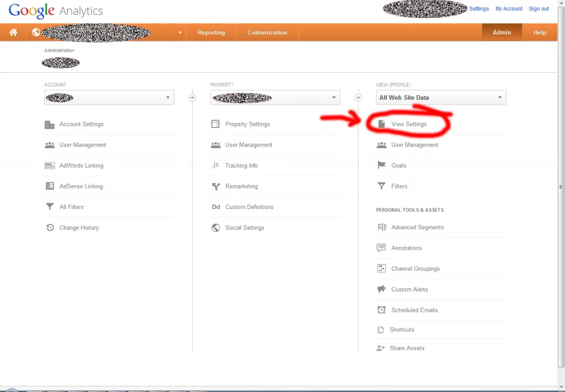This screenshot has height=392, width=565.
Task: Open the Customization tab
Action: [268, 33]
